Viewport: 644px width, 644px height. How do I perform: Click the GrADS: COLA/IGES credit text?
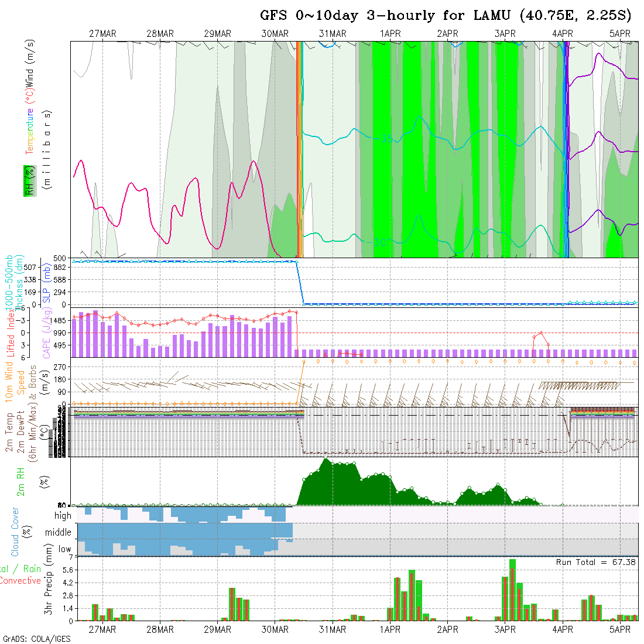[36, 639]
